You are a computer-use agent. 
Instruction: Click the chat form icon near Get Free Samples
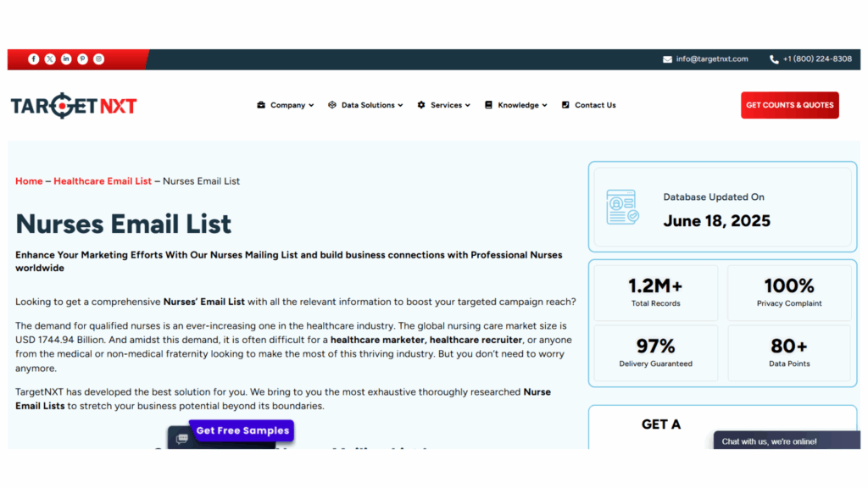tap(181, 438)
